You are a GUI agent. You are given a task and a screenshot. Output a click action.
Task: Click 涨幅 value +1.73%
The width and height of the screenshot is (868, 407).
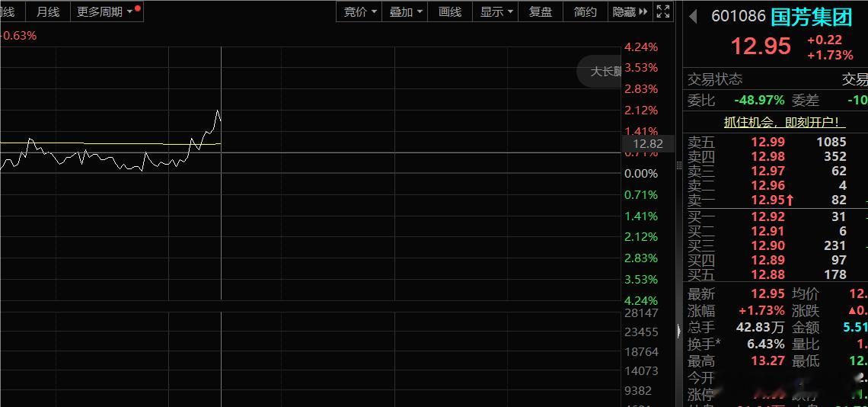761,310
